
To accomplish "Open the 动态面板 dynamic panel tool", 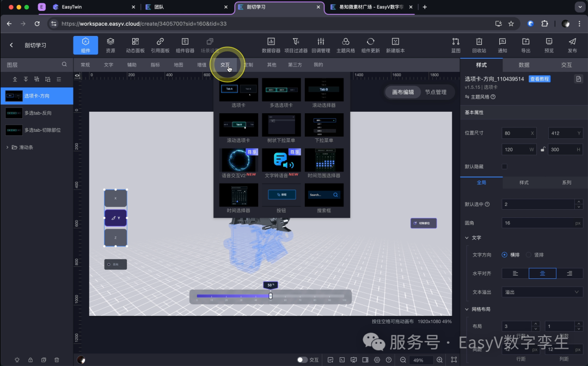I will coord(136,45).
